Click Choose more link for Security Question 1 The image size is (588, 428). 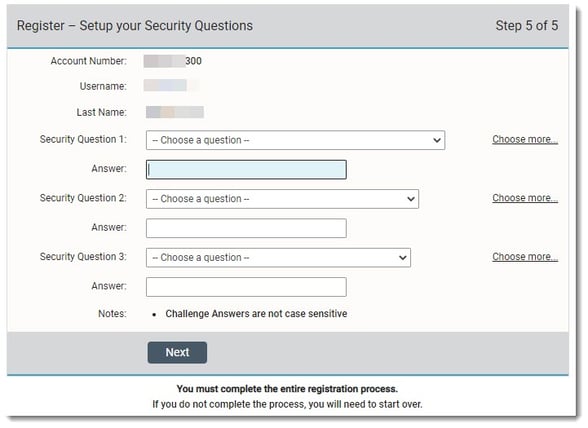pyautogui.click(x=525, y=140)
